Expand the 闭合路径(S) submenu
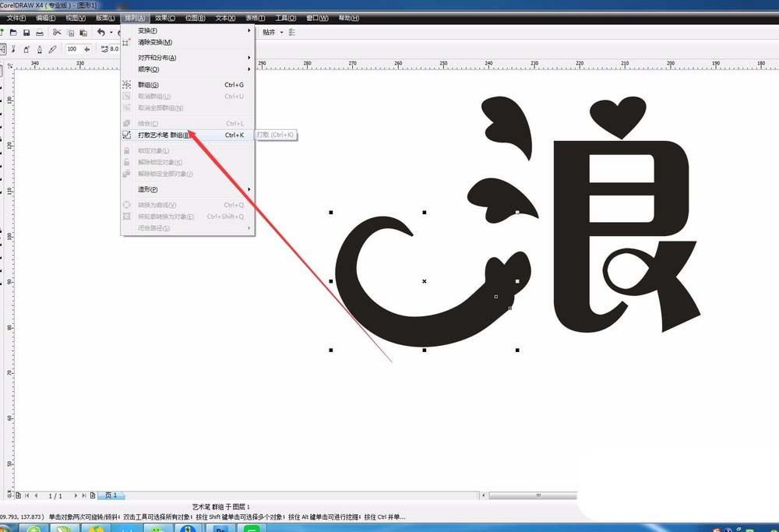 click(x=188, y=228)
